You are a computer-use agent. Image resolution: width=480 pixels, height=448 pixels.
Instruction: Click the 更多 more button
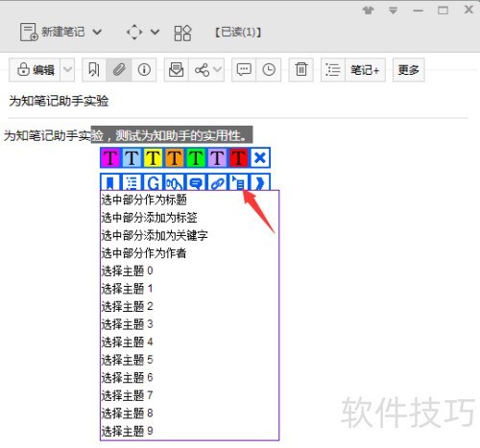coord(409,70)
